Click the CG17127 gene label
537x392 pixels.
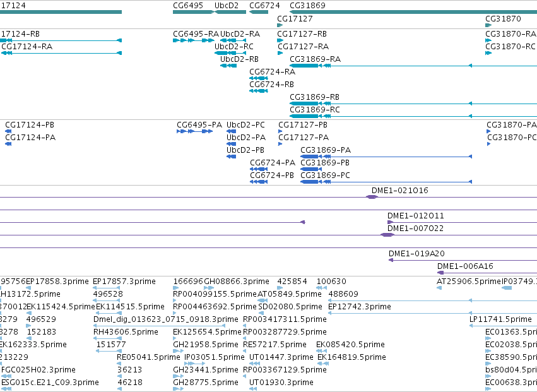coord(295,18)
